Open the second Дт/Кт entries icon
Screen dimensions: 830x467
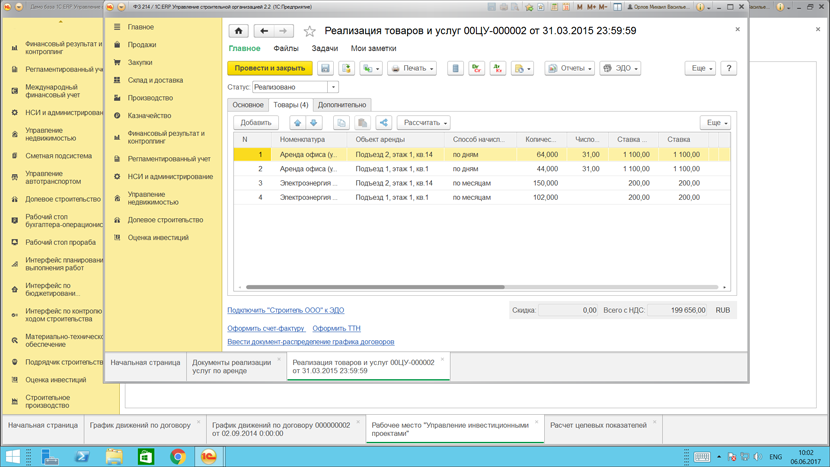pyautogui.click(x=498, y=68)
